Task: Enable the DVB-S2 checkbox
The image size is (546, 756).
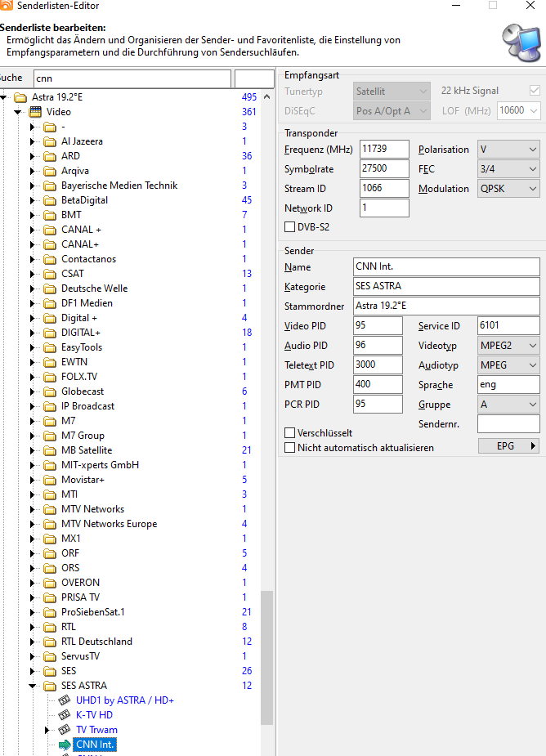Action: coord(289,227)
